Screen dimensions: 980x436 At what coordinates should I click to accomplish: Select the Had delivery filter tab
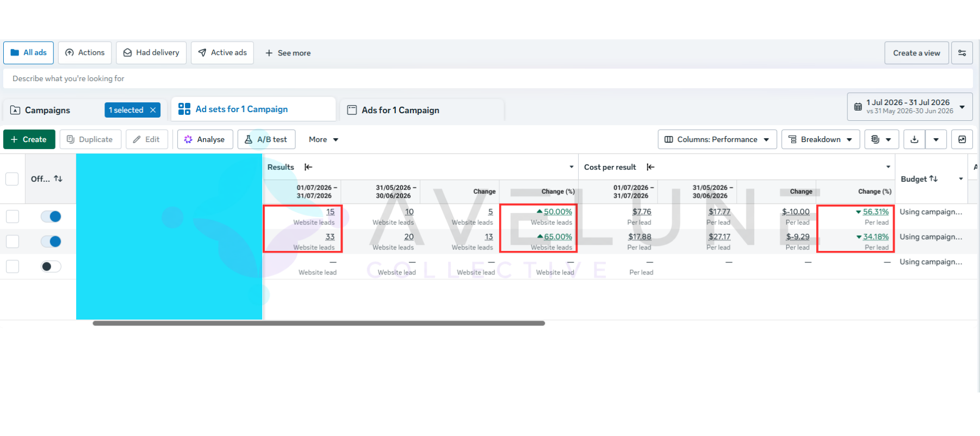pos(151,53)
